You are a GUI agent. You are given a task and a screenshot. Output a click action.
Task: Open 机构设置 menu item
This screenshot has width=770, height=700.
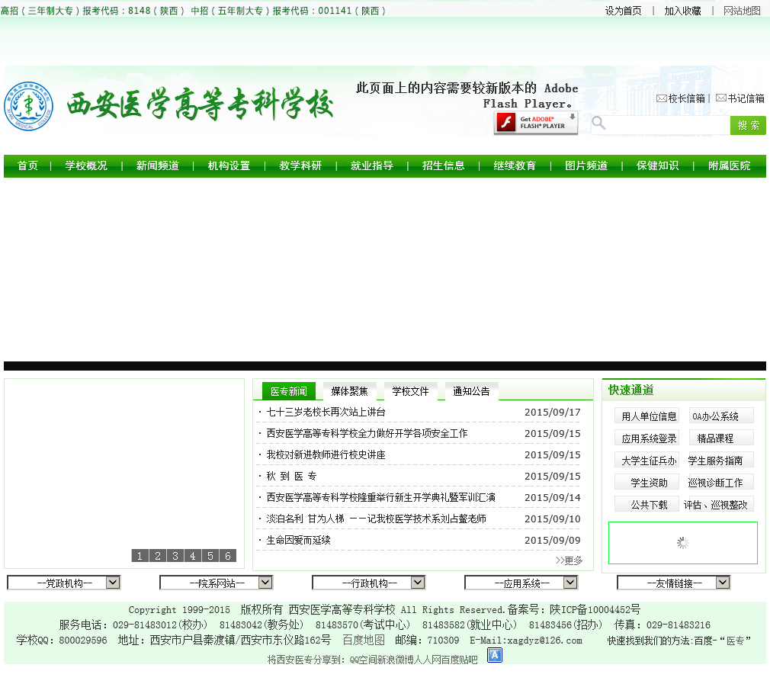pyautogui.click(x=229, y=166)
